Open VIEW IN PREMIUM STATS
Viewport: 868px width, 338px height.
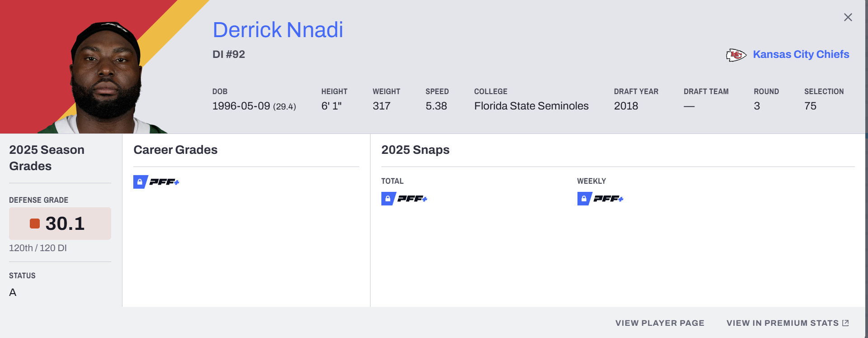coord(782,323)
